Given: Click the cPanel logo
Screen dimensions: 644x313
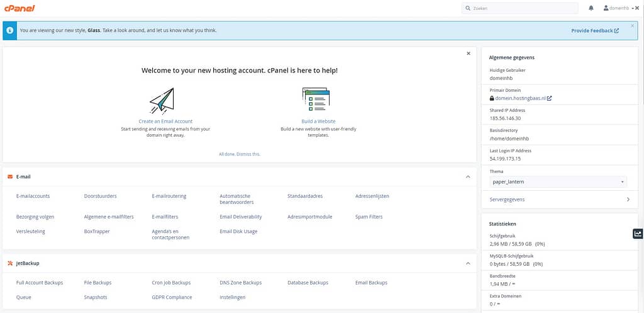Looking at the screenshot, I should pos(19,8).
